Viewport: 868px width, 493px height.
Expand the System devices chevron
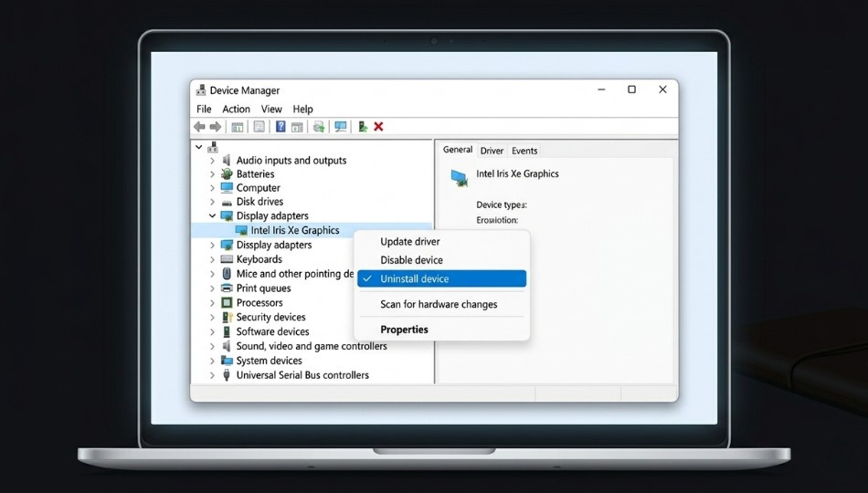[212, 361]
